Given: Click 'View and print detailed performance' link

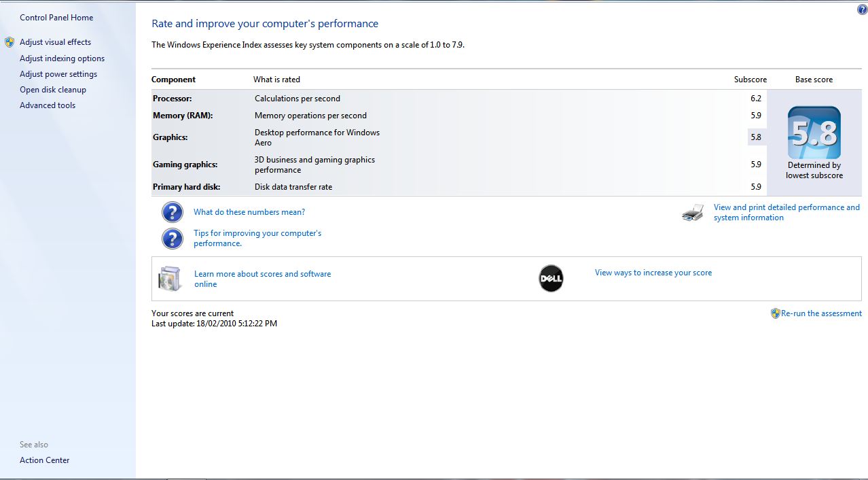Looking at the screenshot, I should tap(786, 213).
